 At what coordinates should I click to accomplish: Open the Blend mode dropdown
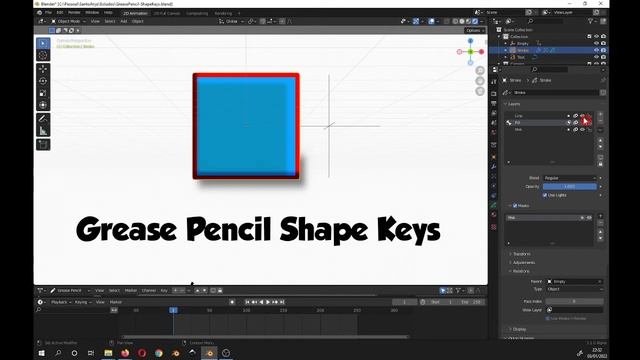pos(570,178)
